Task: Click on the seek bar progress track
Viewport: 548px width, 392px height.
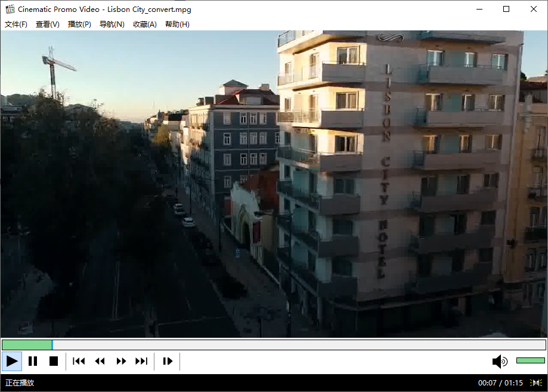Action: pyautogui.click(x=274, y=345)
